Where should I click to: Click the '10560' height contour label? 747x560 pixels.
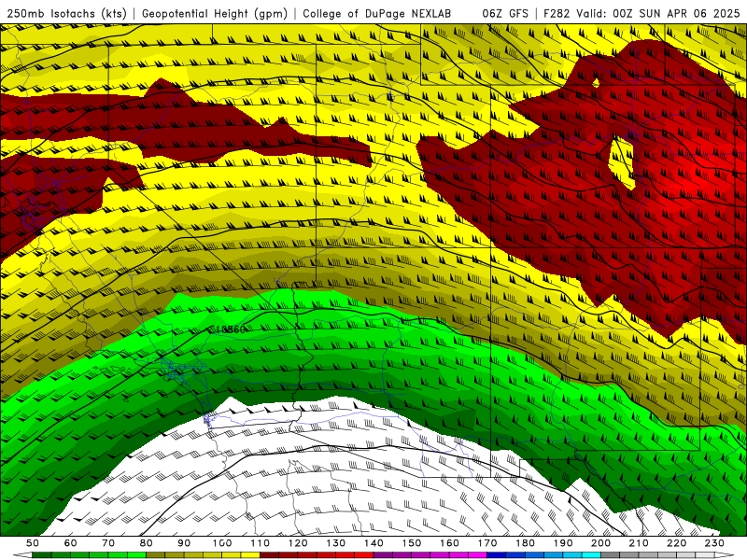(x=231, y=329)
